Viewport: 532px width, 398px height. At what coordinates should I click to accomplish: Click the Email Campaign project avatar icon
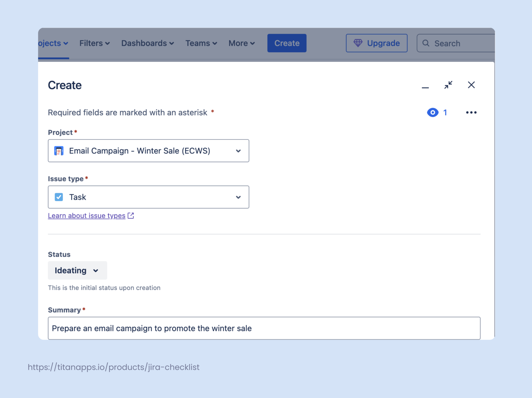[59, 151]
